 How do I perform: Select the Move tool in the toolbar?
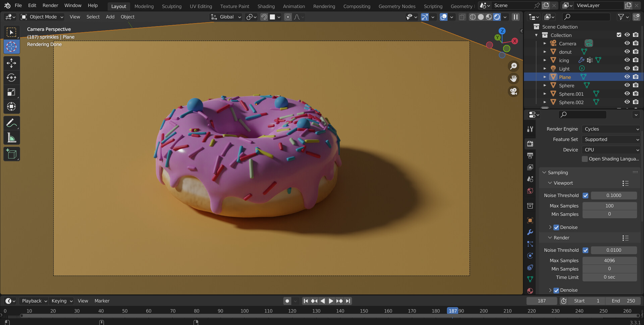[x=11, y=63]
